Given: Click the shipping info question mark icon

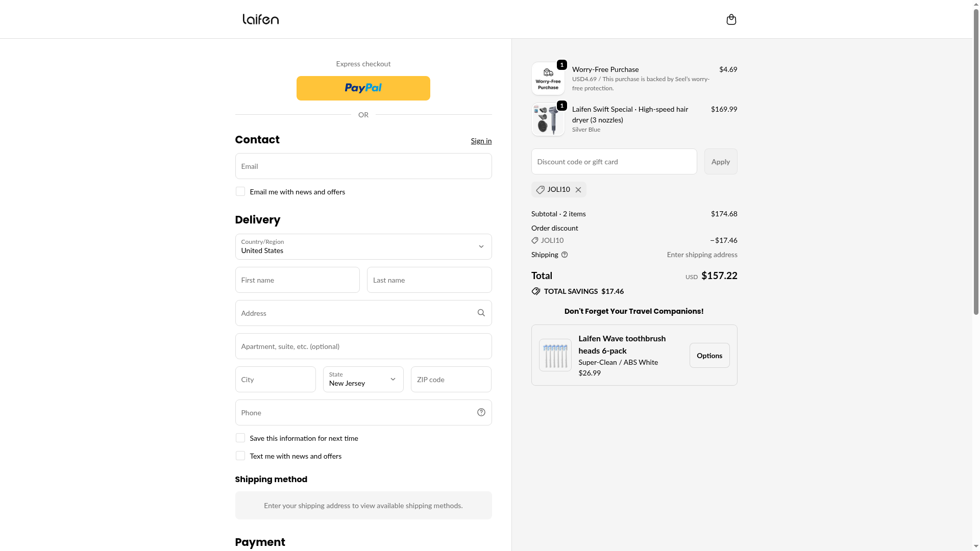Looking at the screenshot, I should (x=565, y=255).
